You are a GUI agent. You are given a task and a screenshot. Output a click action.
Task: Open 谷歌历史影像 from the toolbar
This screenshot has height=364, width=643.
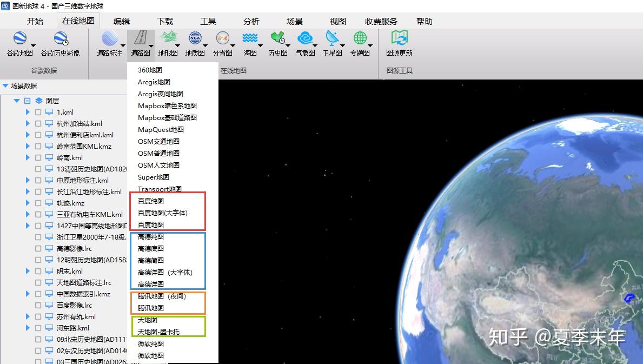coord(61,41)
